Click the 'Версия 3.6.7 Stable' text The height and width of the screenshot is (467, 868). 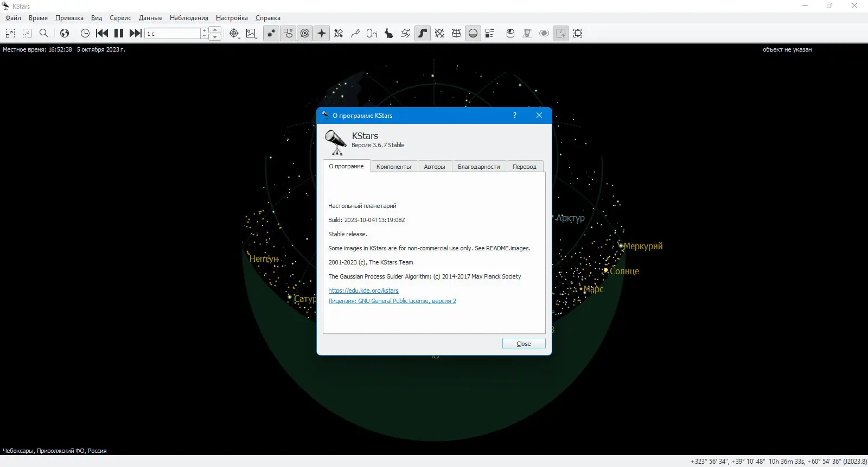coord(378,145)
